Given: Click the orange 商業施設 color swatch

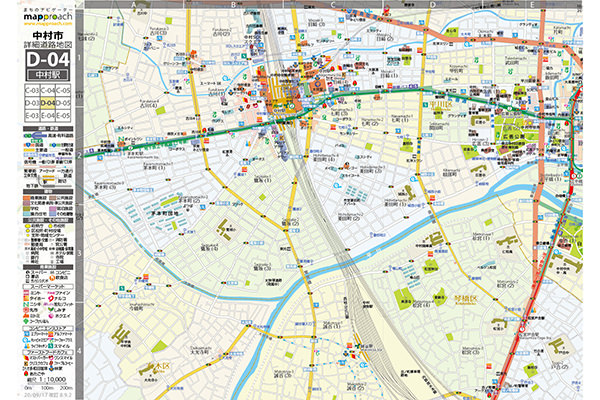Looking at the screenshot, I should [x=27, y=198].
